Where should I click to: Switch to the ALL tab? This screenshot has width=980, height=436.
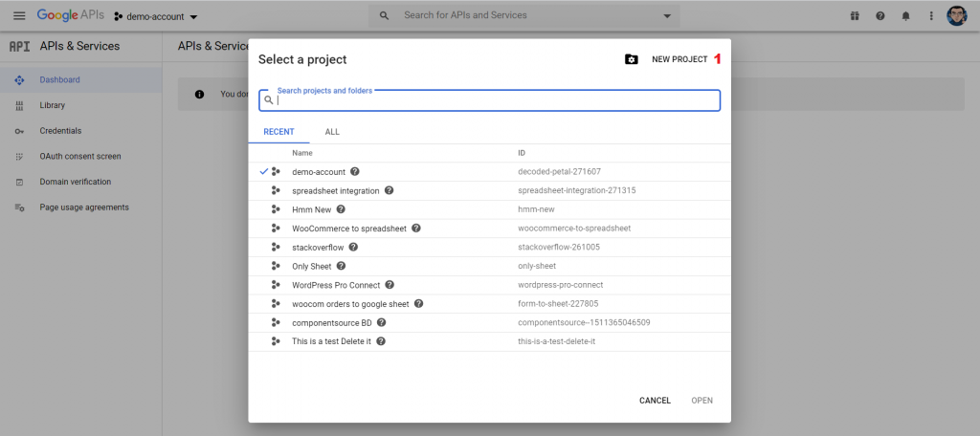(332, 132)
